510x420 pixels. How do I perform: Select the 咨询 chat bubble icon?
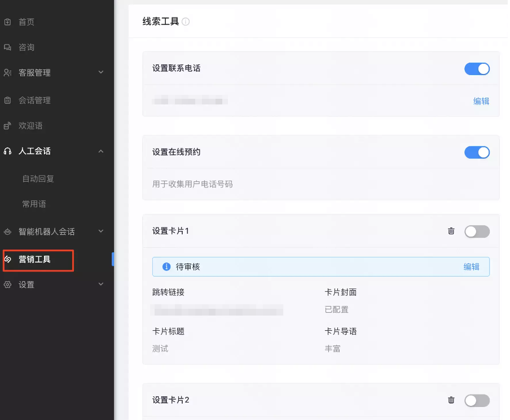8,47
